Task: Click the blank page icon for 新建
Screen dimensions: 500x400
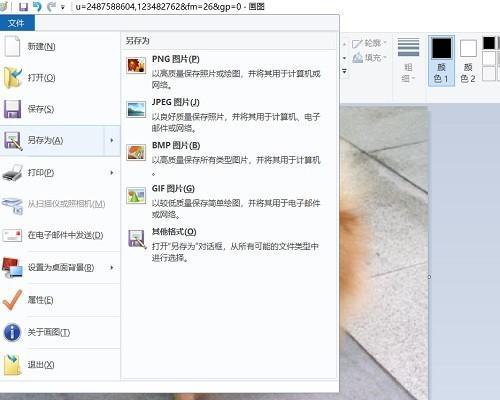Action: 13,47
